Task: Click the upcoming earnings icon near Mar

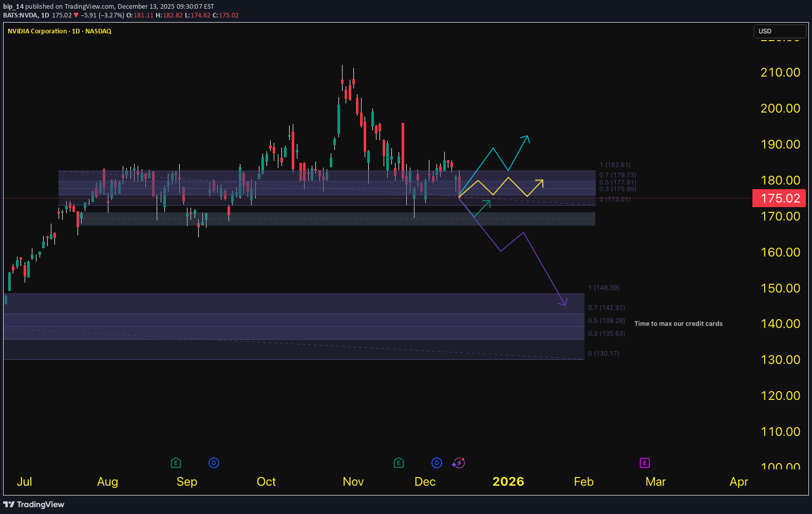Action: tap(645, 463)
